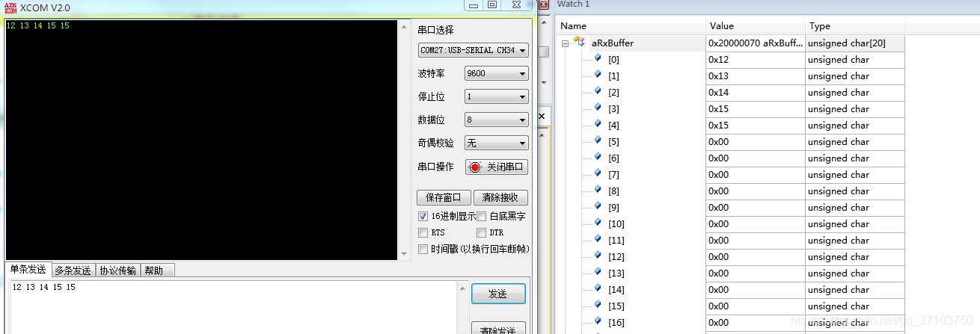Click the red serial port status indicator
The height and width of the screenshot is (334, 980).
474,167
